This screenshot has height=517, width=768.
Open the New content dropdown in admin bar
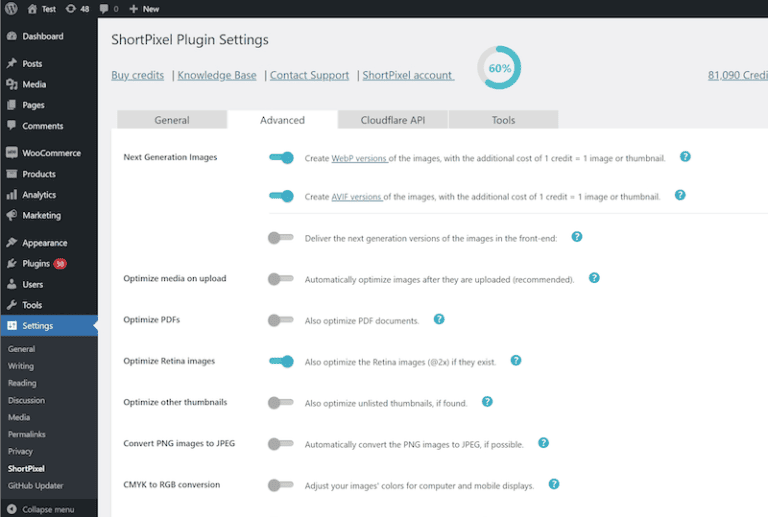coord(144,8)
